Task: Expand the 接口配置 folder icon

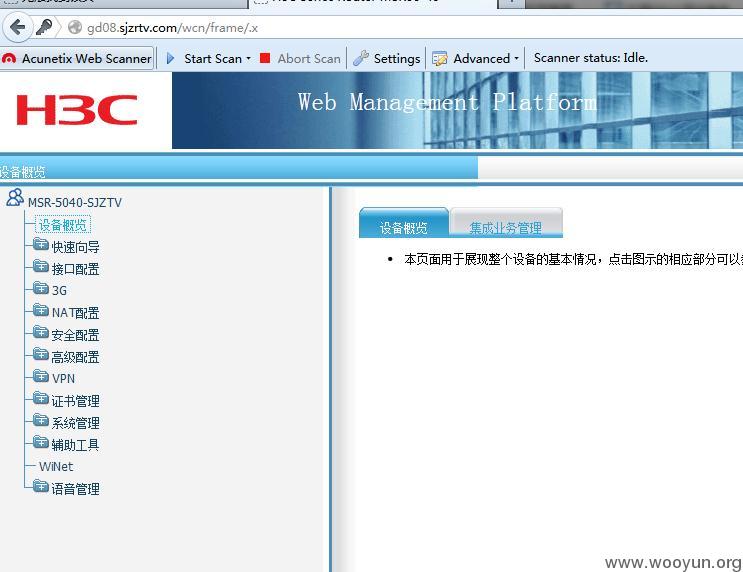Action: pyautogui.click(x=41, y=266)
